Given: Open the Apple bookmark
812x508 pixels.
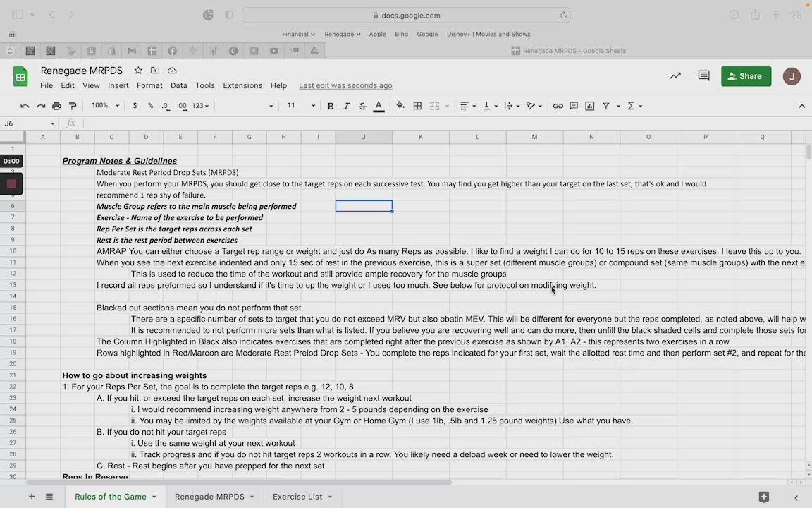Looking at the screenshot, I should 378,34.
